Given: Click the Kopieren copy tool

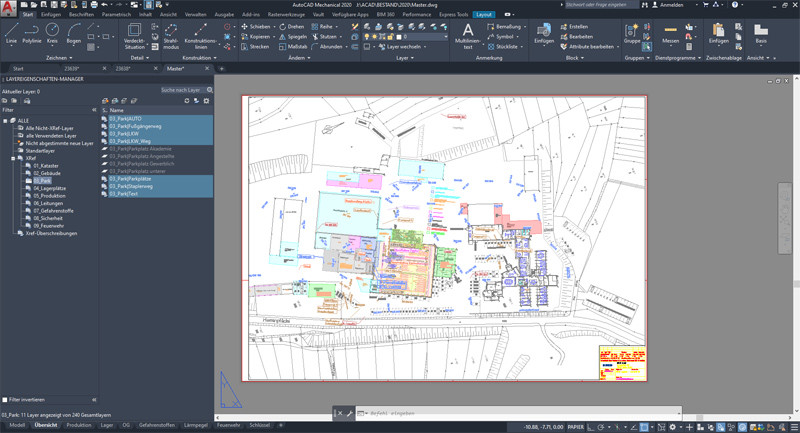Looking at the screenshot, I should pos(256,37).
